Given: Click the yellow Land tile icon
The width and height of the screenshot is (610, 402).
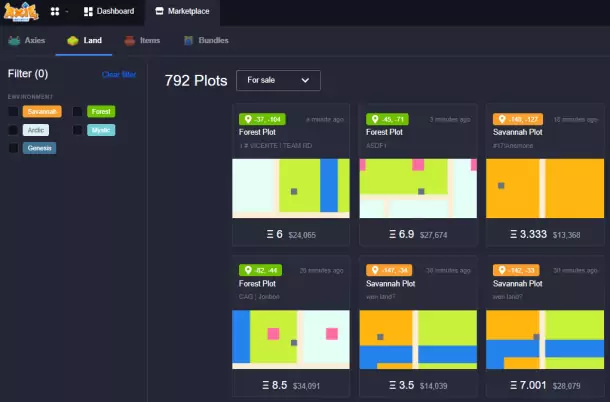Looking at the screenshot, I should pos(73,41).
